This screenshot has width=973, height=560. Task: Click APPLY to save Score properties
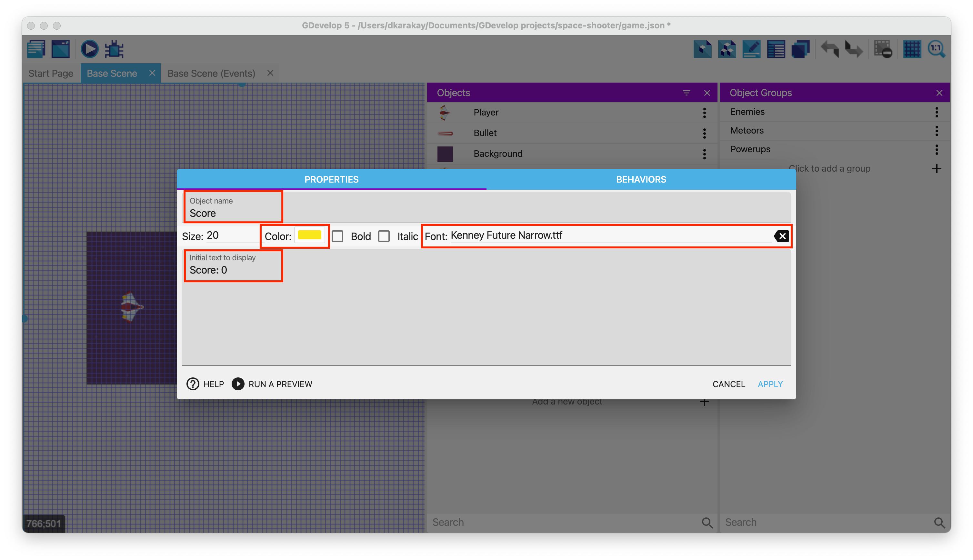(x=770, y=384)
